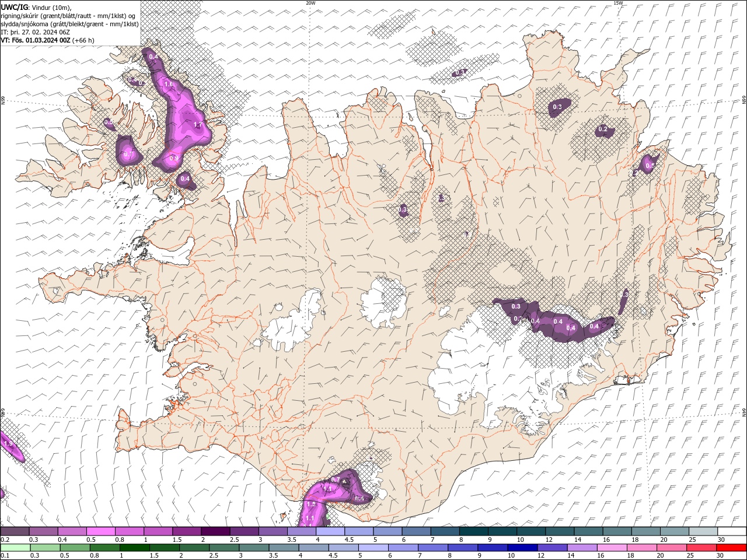Select the bright pink 0.5–0.8 swatch in the top legend
This screenshot has height=560, width=747.
coord(100,531)
